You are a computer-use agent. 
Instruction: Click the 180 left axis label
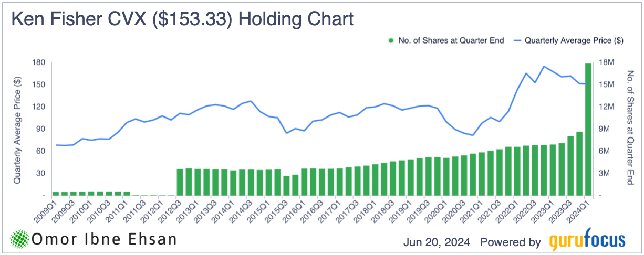39,62
